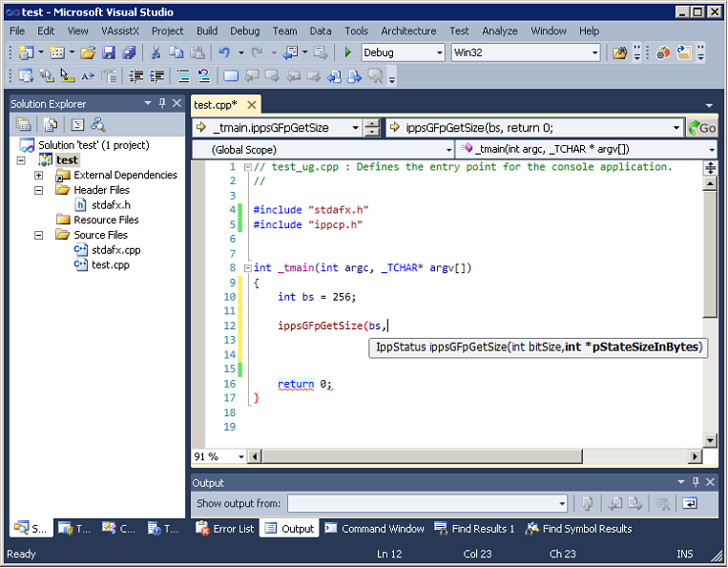
Task: Open the Debug configuration dropdown
Action: [438, 53]
